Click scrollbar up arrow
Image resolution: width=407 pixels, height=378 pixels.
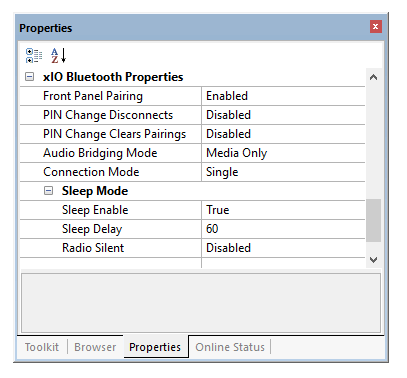pyautogui.click(x=373, y=77)
